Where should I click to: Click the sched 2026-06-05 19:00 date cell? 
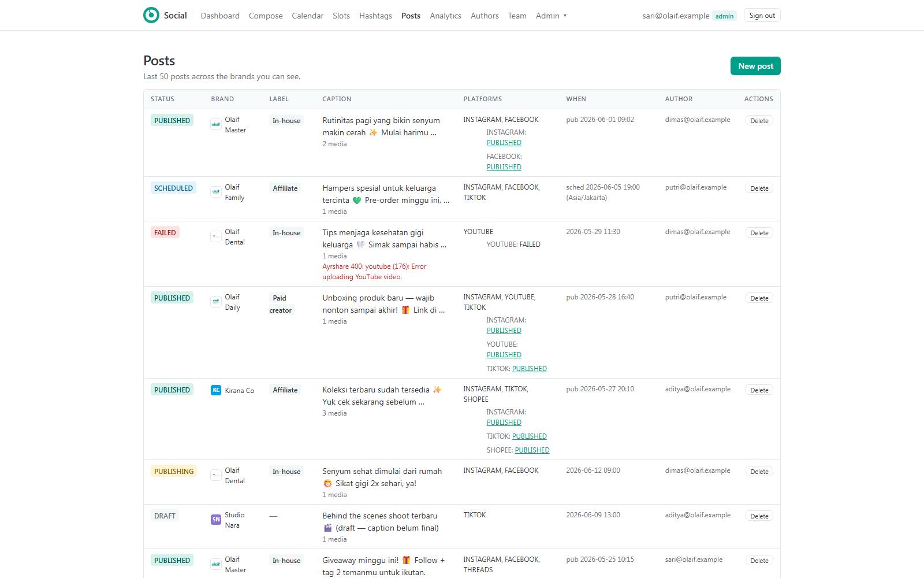tap(603, 192)
